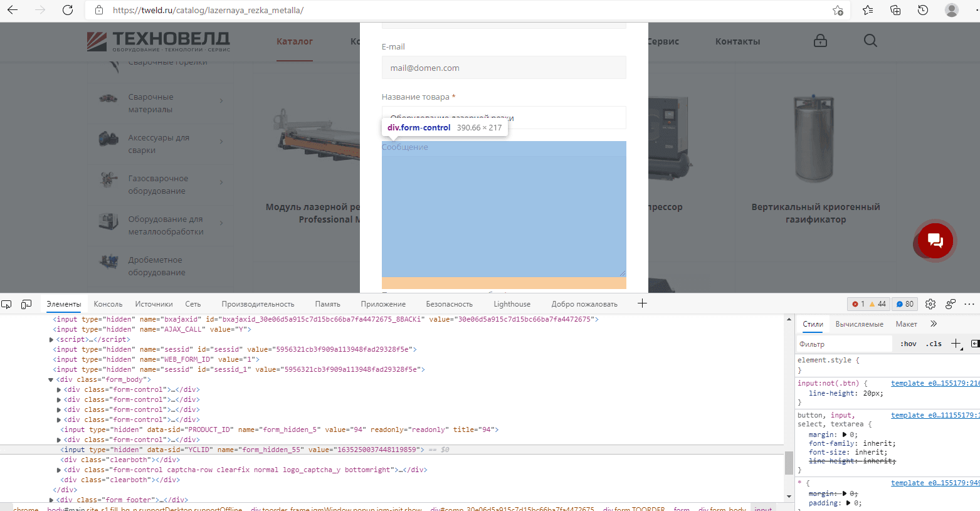Image resolution: width=980 pixels, height=511 pixels.
Task: Select the WEB_FORM_ID hidden input row
Action: [x=156, y=360]
